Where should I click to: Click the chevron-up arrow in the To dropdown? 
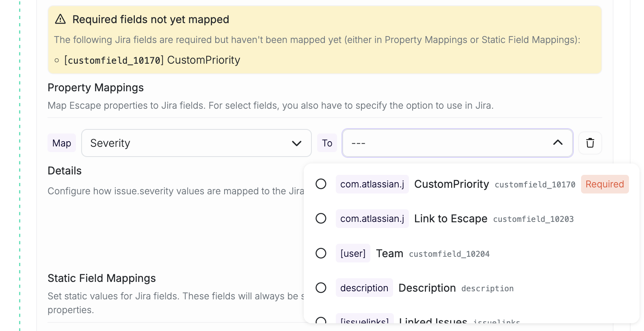click(558, 142)
